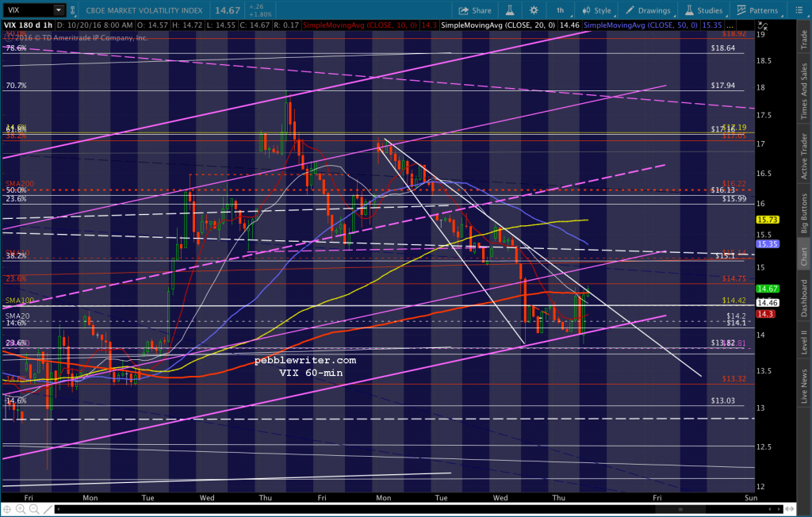Viewport: 812px width, 517px height.
Task: Open the Active Trader sidebar tab
Action: 804,156
